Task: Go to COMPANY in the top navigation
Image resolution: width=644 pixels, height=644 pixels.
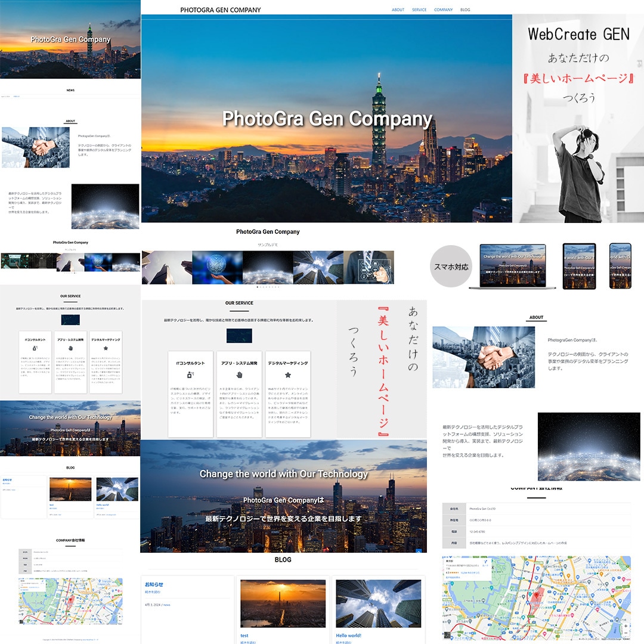Action: coord(443,10)
